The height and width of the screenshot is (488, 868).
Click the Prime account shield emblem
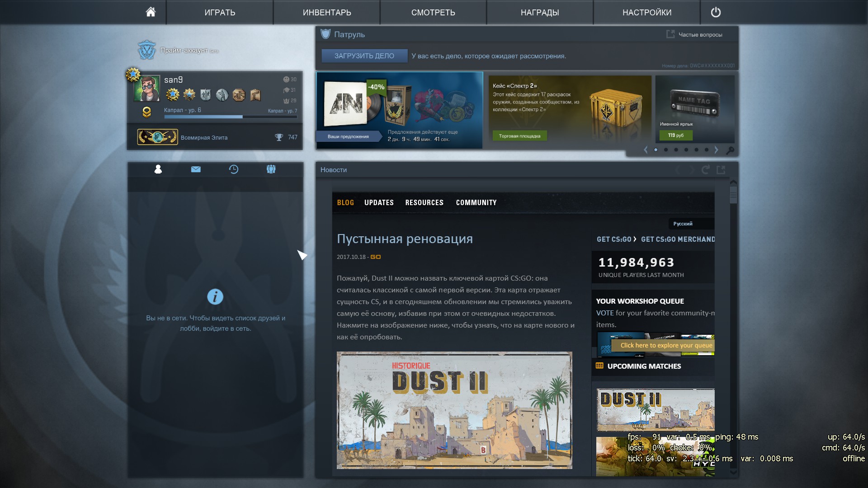click(146, 50)
